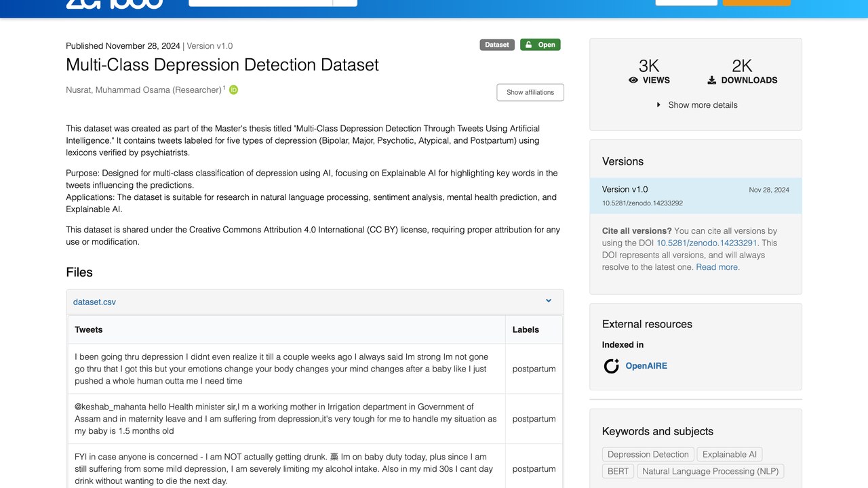Viewport: 868px width, 488px height.
Task: Click the 10.5281/zenodo.14233292 version DOI text
Action: pos(642,203)
